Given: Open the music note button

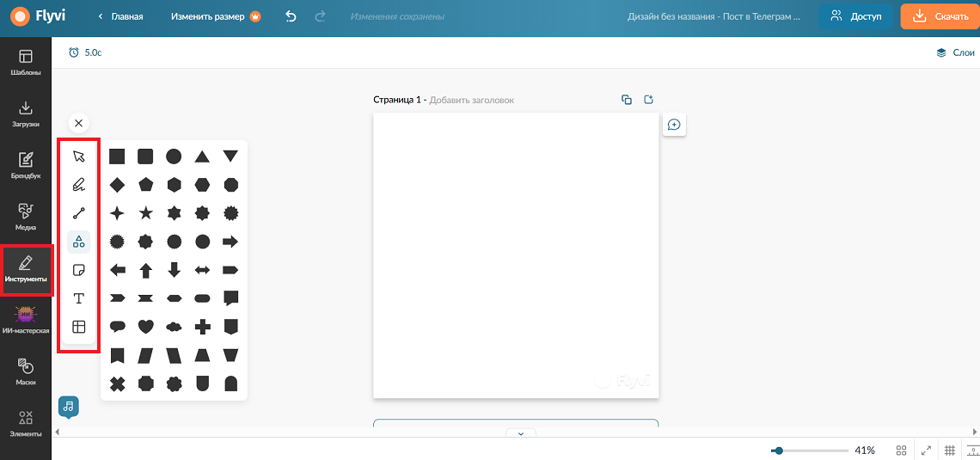Looking at the screenshot, I should point(68,406).
